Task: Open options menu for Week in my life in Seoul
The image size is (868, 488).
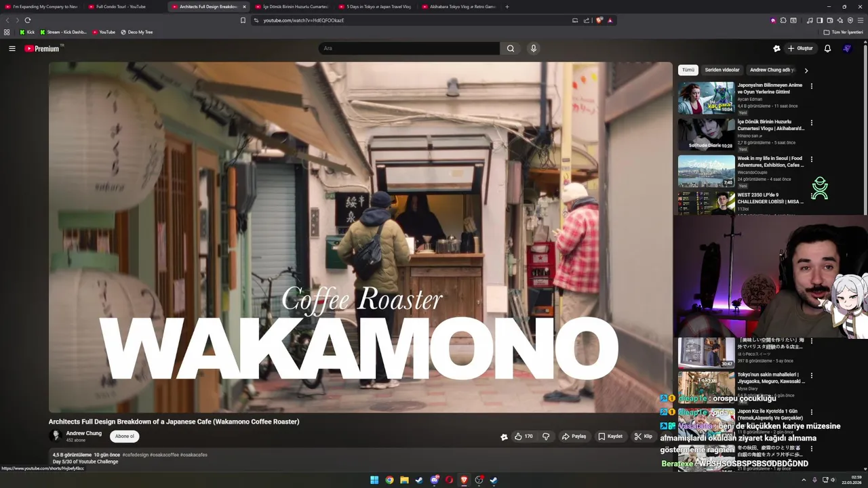Action: 811,159
